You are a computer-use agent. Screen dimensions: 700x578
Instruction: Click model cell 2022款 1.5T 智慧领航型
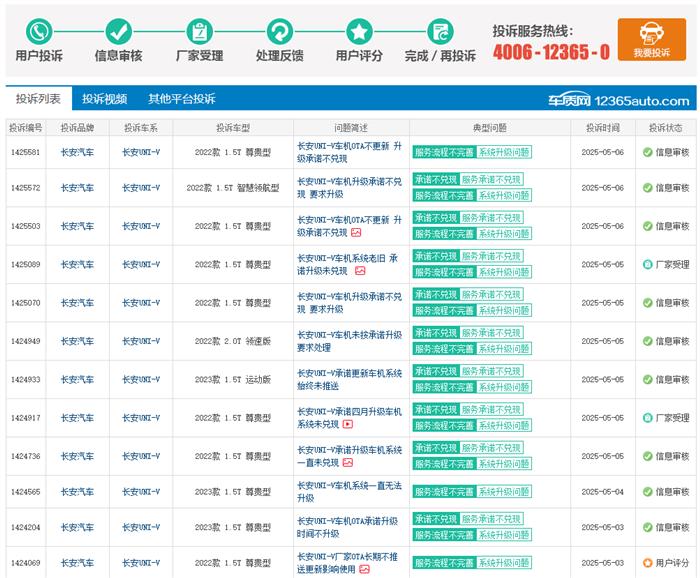[x=233, y=188]
